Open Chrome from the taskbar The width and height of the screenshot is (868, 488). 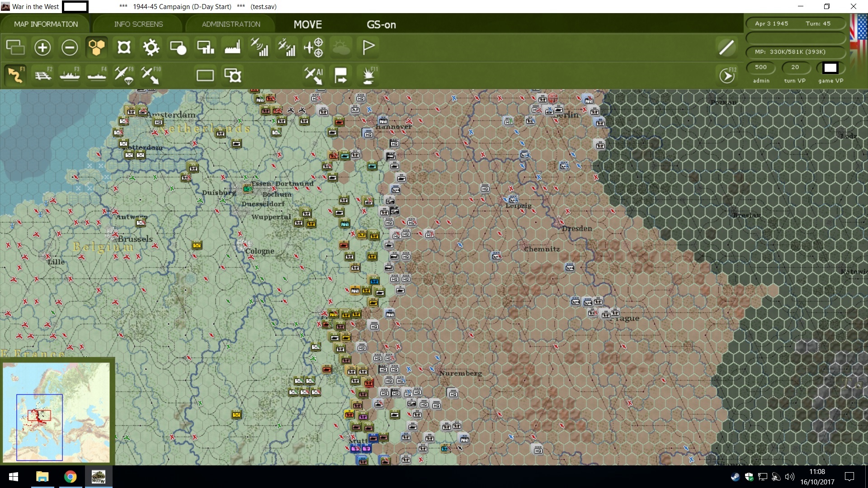pos(70,477)
